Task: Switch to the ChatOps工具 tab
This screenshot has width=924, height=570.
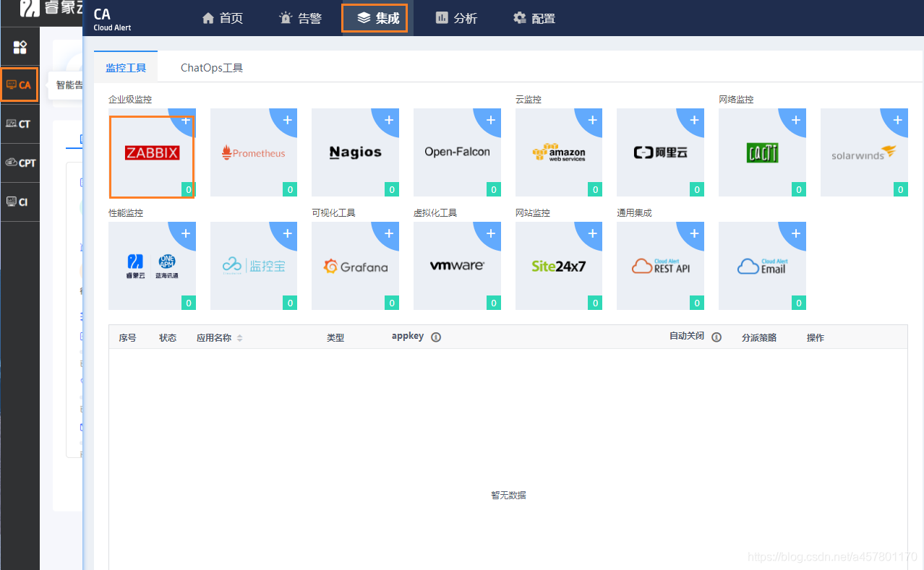Action: pyautogui.click(x=212, y=68)
